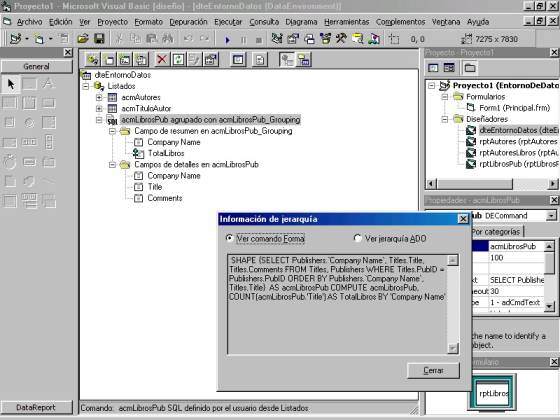Screen dimensions: 560x420
Task: Collapse the Diseñadores folder in Project panel
Action: [445, 119]
